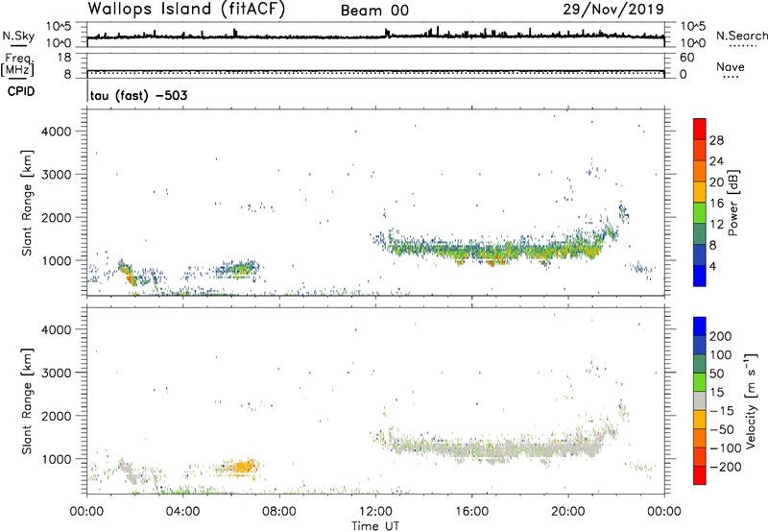The width and height of the screenshot is (768, 532).
Task: Click the 'Time UT' axis title
Action: [x=375, y=526]
